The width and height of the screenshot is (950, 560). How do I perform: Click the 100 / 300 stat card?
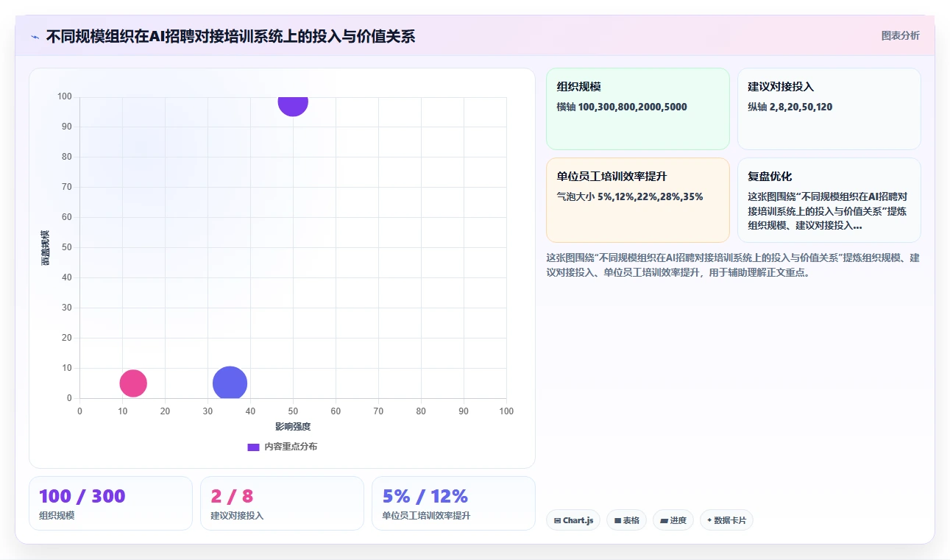(110, 503)
